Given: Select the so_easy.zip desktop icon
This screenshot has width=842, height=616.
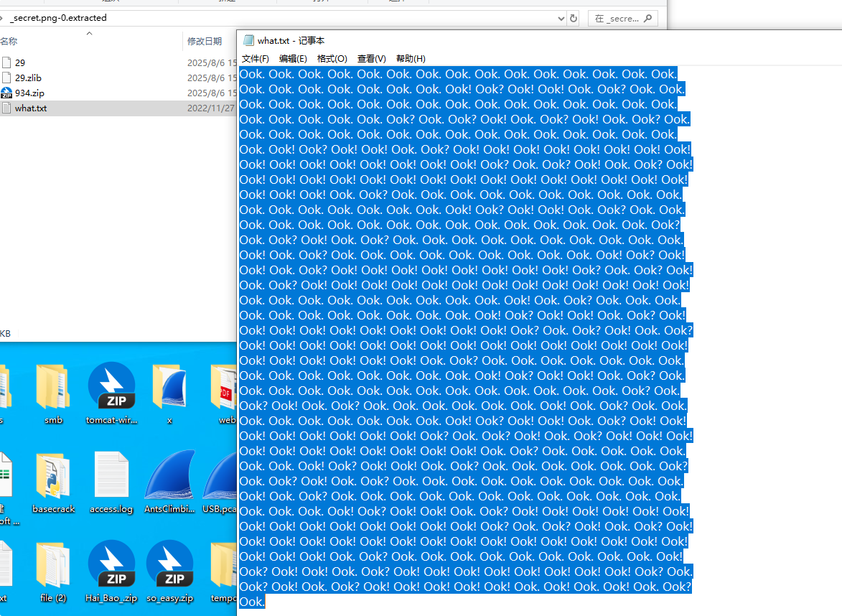Looking at the screenshot, I should point(169,572).
